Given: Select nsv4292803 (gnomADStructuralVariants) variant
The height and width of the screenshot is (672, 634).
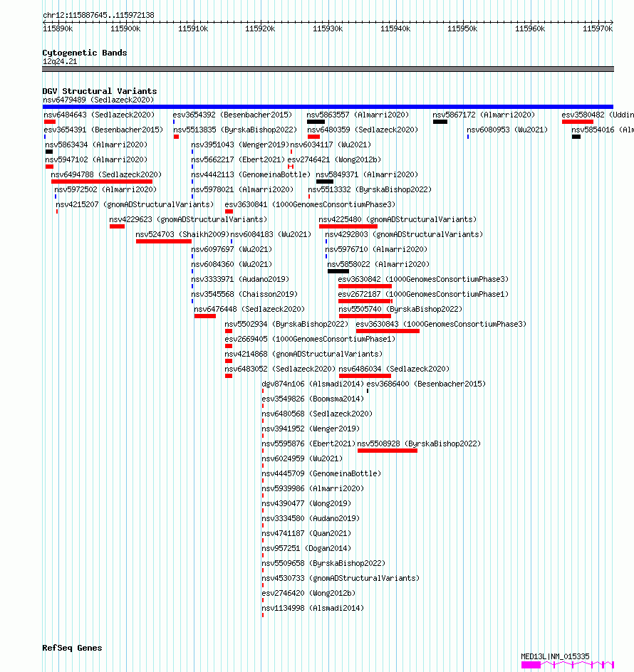Looking at the screenshot, I should pyautogui.click(x=404, y=235).
